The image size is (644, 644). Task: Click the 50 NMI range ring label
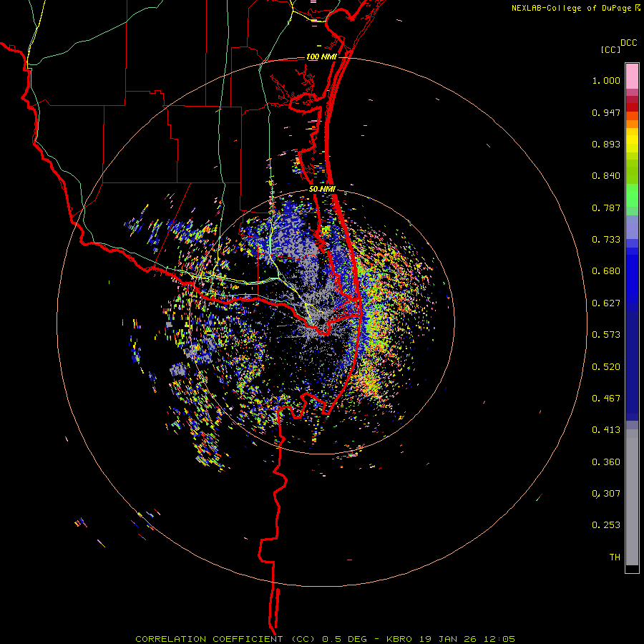(x=323, y=190)
